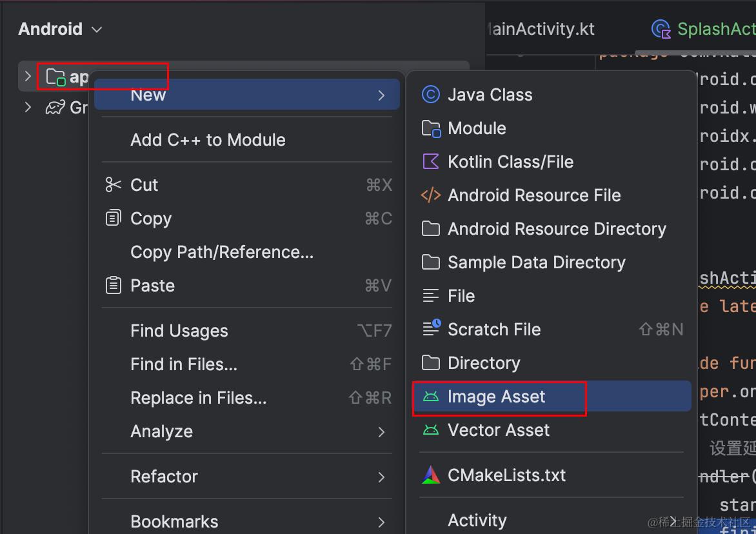This screenshot has width=756, height=534.
Task: Select Image Asset from New submenu
Action: pyautogui.click(x=497, y=397)
